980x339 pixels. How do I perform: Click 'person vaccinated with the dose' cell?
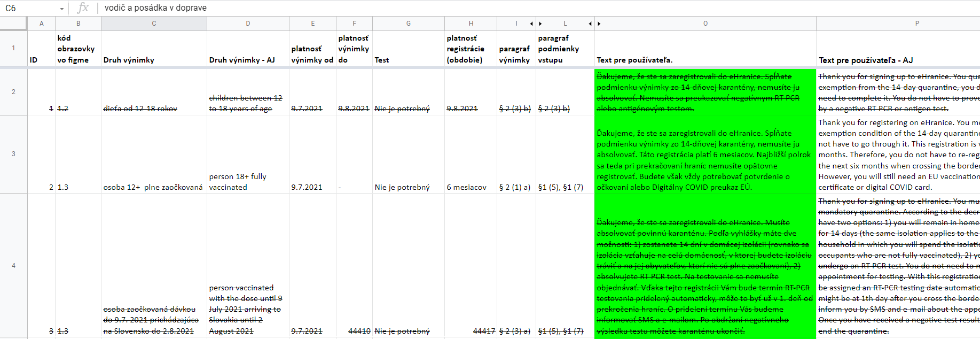pyautogui.click(x=248, y=265)
